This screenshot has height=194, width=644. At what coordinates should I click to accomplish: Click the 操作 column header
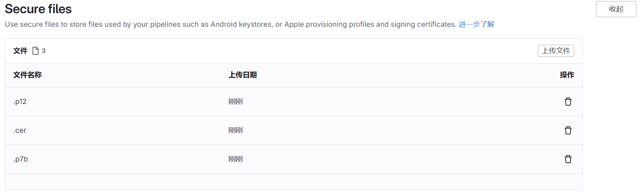[567, 75]
